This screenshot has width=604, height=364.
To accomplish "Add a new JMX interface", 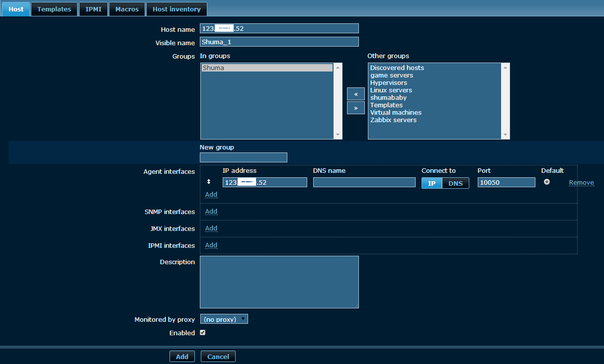I will click(x=211, y=228).
